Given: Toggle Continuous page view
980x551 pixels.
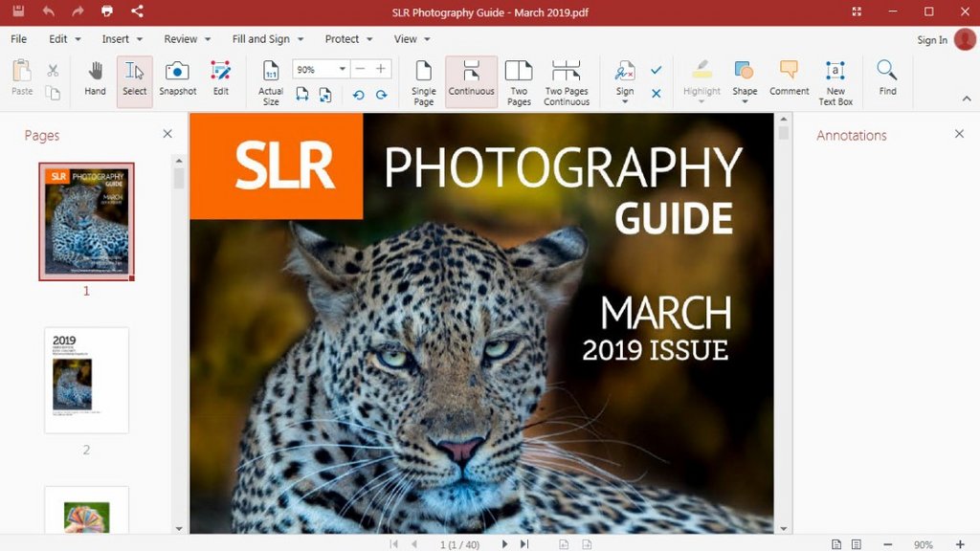Looking at the screenshot, I should pyautogui.click(x=471, y=81).
